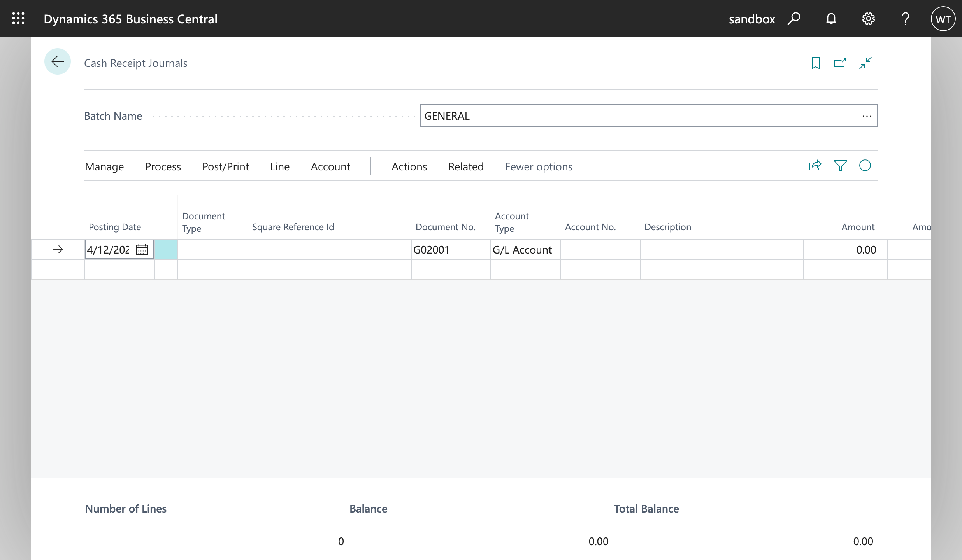Click Fewer options
This screenshot has width=962, height=560.
tap(539, 166)
